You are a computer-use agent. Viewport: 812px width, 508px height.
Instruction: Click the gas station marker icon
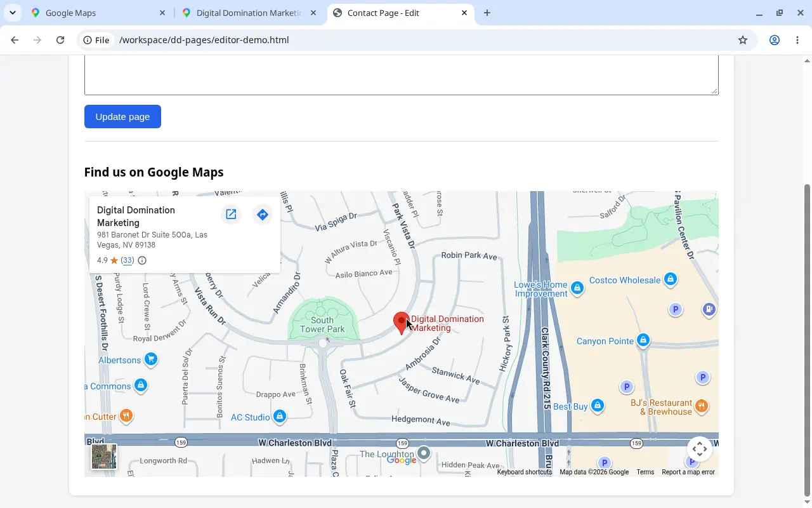coord(709,310)
